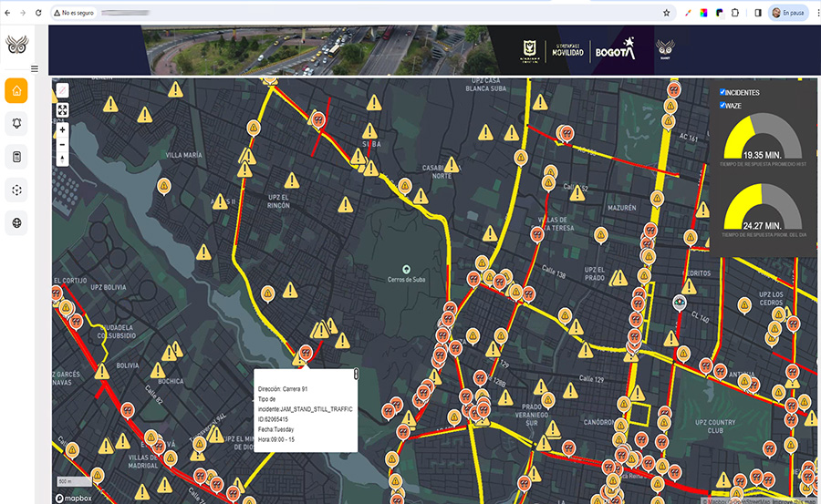Click the Bogotá logo in header

[616, 49]
